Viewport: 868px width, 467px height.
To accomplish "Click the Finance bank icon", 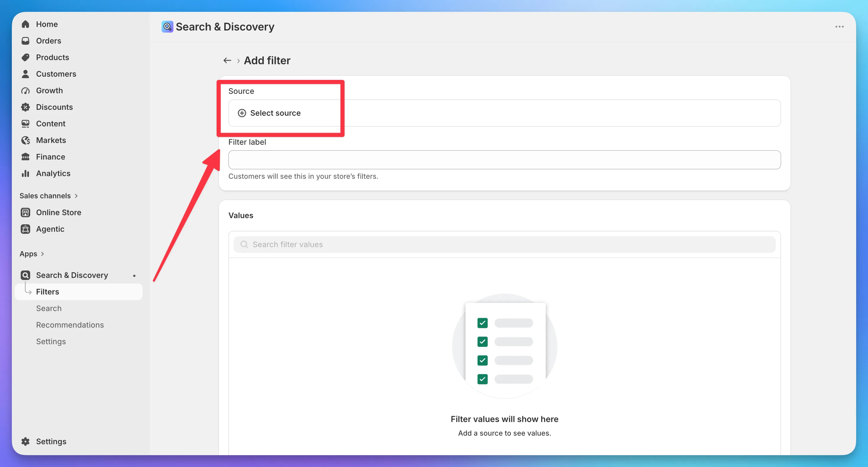I will (x=25, y=157).
